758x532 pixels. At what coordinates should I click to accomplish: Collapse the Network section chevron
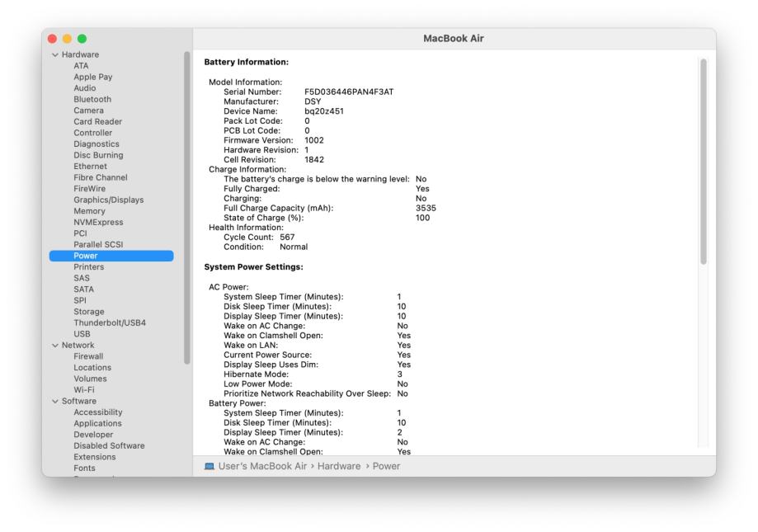[55, 346]
